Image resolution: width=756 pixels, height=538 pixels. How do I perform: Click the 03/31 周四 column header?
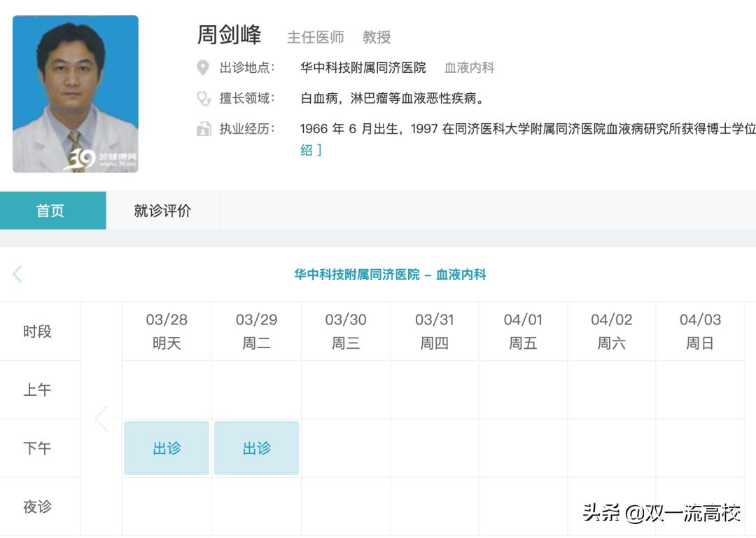point(435,331)
